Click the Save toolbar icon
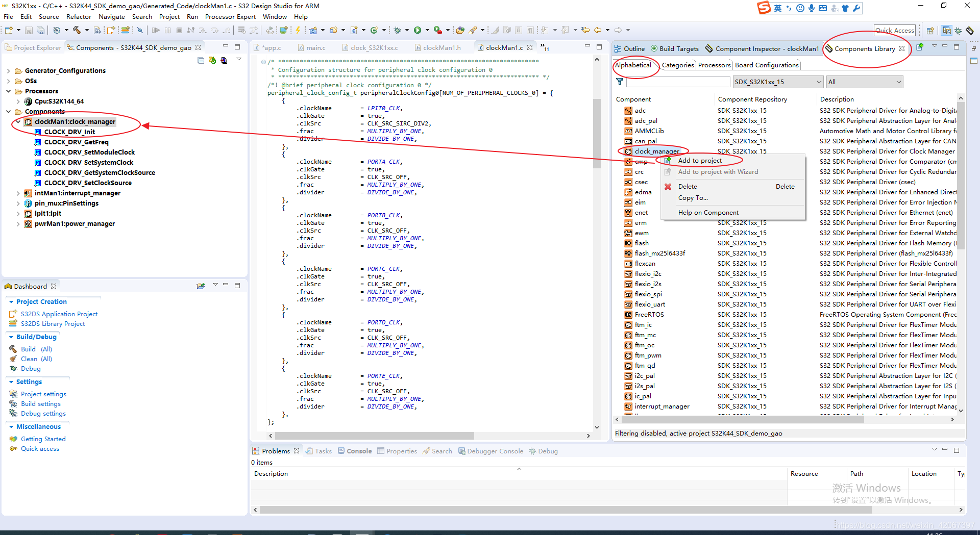Image resolution: width=980 pixels, height=535 pixels. pyautogui.click(x=29, y=30)
